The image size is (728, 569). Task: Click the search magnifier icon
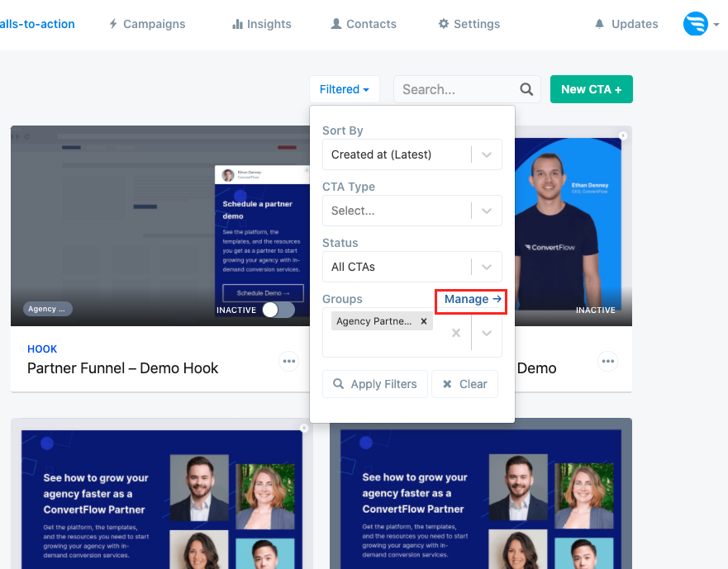(526, 89)
